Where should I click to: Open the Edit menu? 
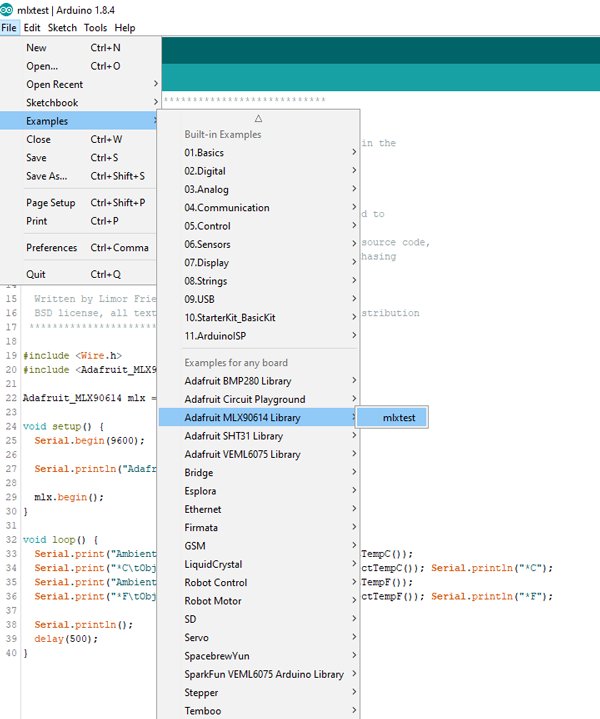click(x=32, y=28)
